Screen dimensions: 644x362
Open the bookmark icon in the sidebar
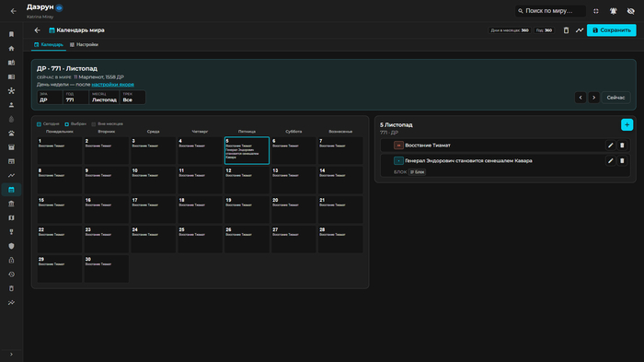pos(11,34)
